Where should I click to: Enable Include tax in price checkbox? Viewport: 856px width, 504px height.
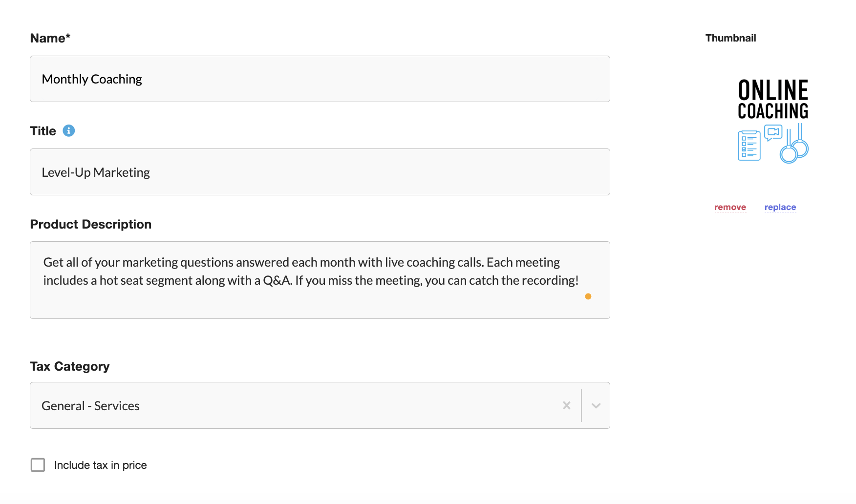click(x=38, y=465)
